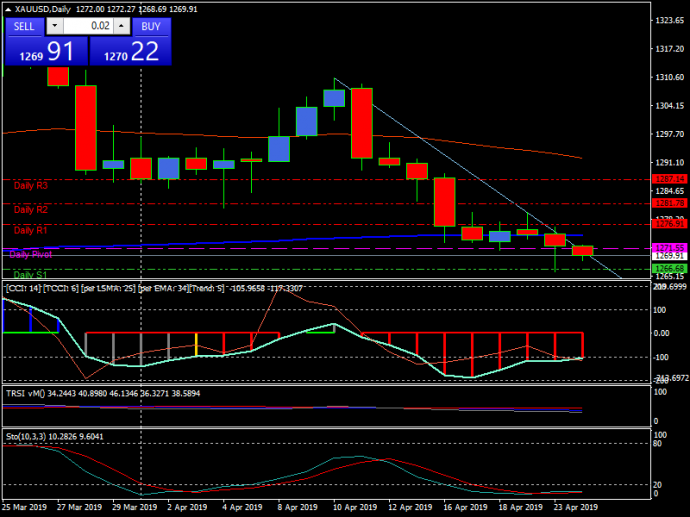The image size is (690, 517).
Task: Click the BUY button
Action: click(150, 26)
